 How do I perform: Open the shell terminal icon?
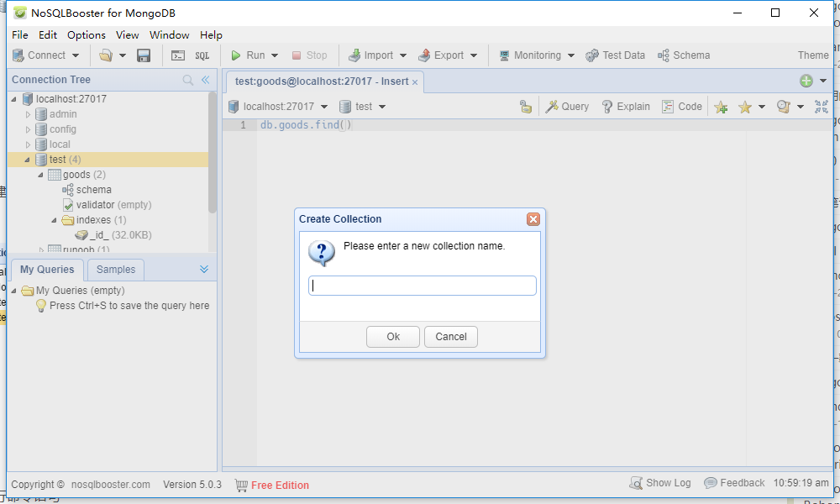[178, 55]
